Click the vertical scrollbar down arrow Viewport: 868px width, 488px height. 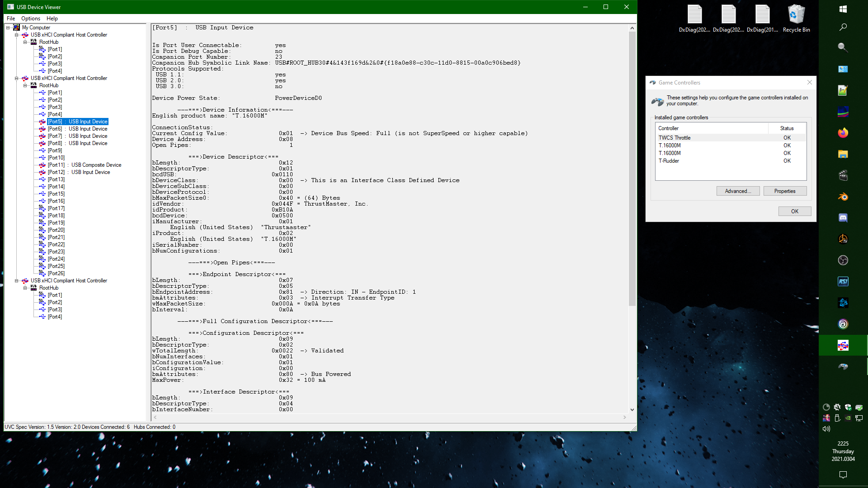point(632,410)
